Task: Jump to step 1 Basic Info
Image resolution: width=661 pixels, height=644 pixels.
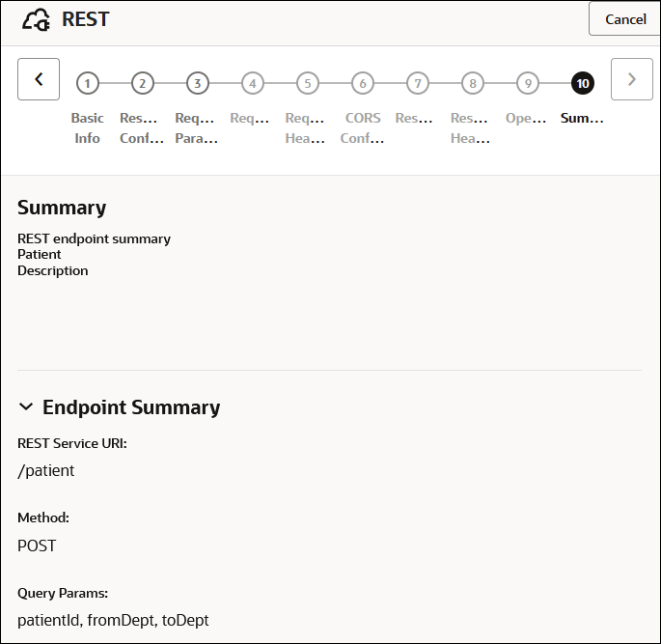Action: click(87, 83)
